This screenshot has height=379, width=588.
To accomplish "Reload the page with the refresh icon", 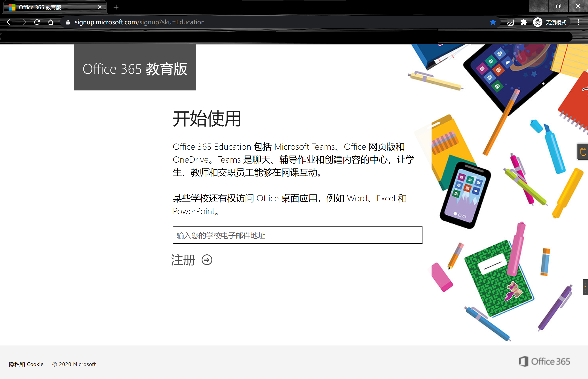I will tap(37, 22).
